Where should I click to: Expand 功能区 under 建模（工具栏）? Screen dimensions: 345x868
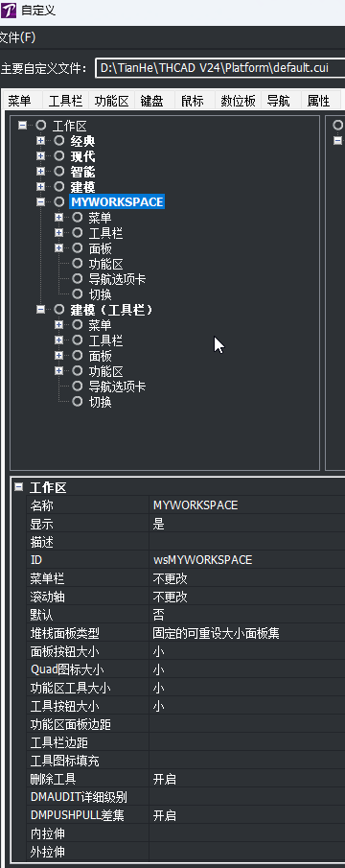[x=58, y=371]
